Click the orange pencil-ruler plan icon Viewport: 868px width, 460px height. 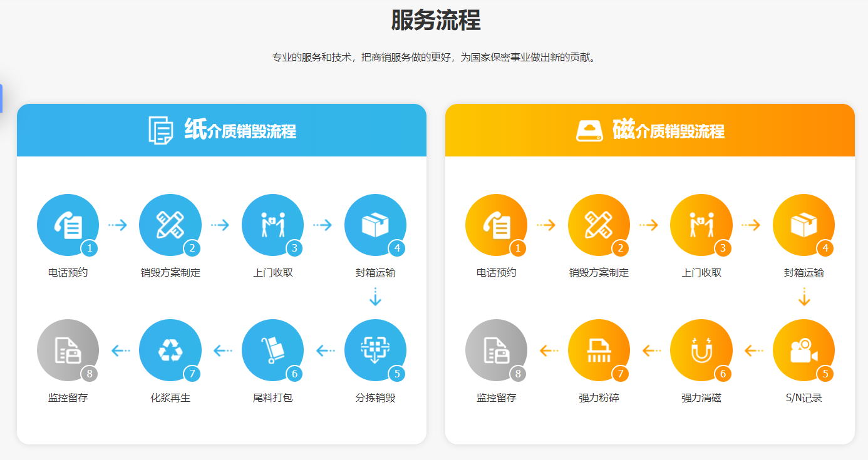[599, 225]
